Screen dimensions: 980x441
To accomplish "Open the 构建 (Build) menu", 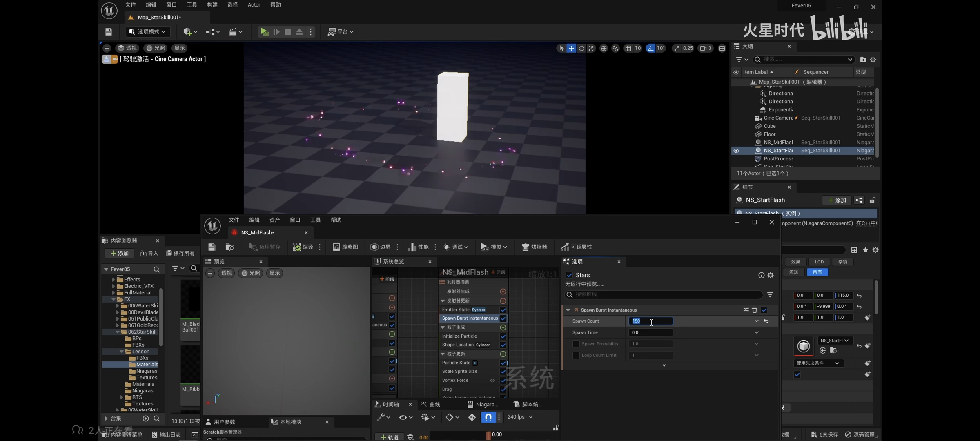I will click(x=212, y=5).
